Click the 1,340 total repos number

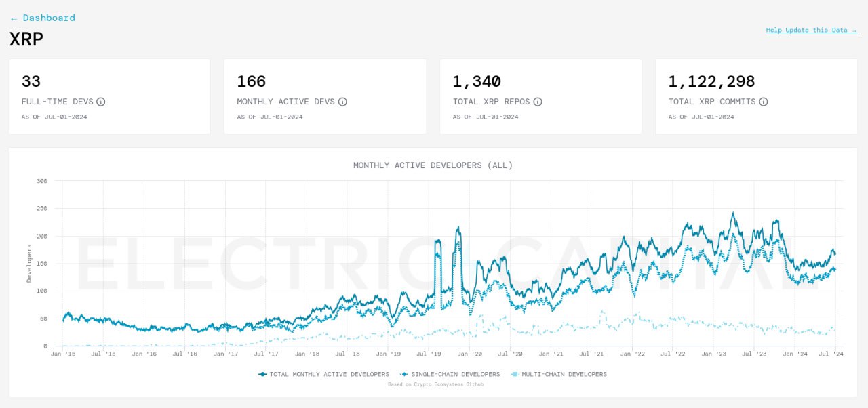477,81
